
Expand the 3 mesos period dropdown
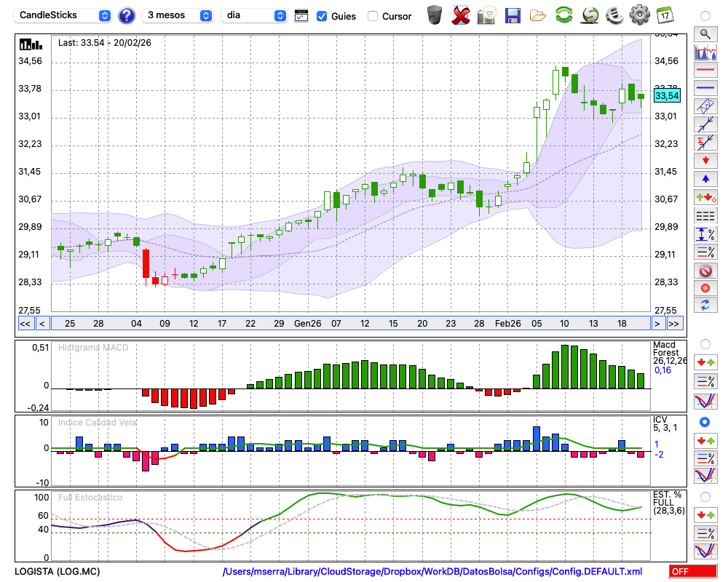(x=178, y=15)
